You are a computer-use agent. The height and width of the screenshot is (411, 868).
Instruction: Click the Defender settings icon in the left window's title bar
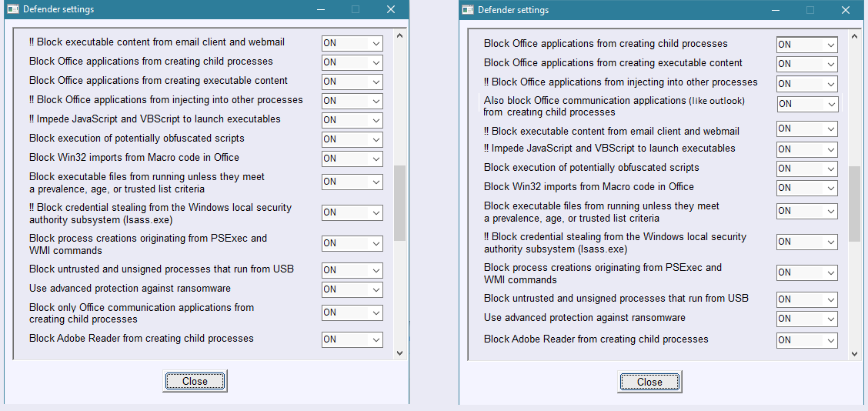[x=13, y=9]
